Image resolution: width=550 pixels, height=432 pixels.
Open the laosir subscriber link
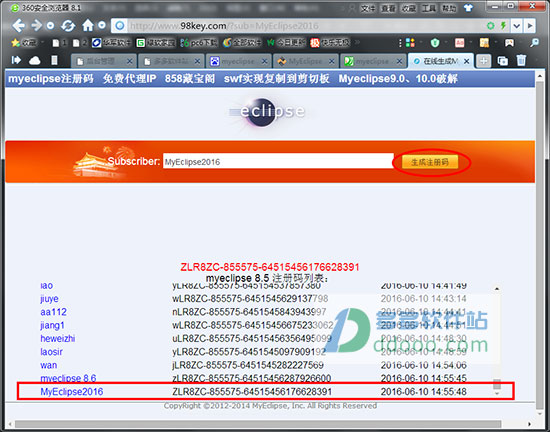pyautogui.click(x=51, y=352)
